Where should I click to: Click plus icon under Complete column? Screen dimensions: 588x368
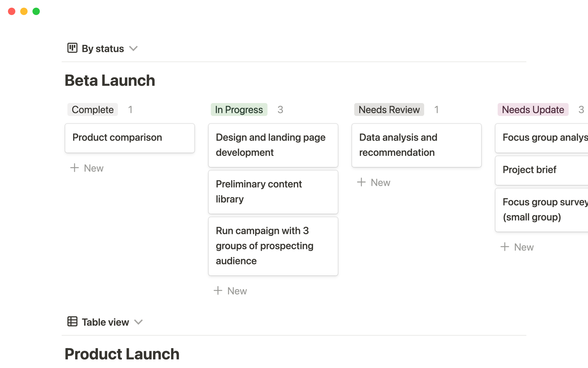pyautogui.click(x=74, y=168)
